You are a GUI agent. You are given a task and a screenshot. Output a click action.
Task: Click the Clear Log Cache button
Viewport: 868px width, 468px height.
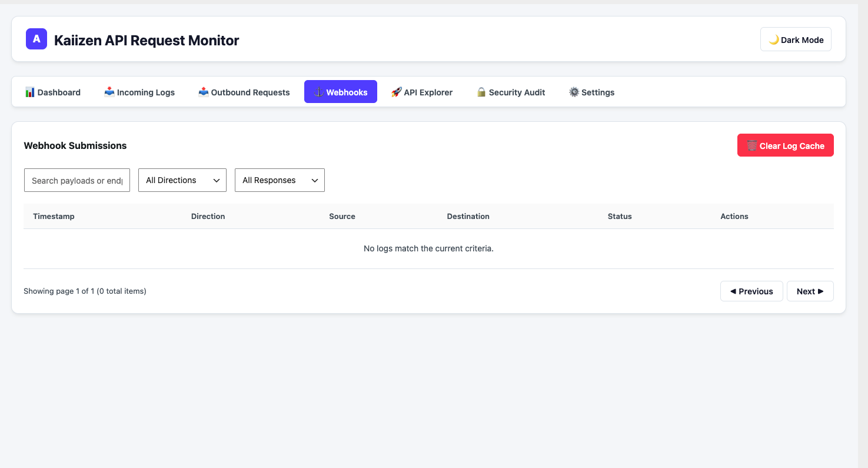click(786, 145)
